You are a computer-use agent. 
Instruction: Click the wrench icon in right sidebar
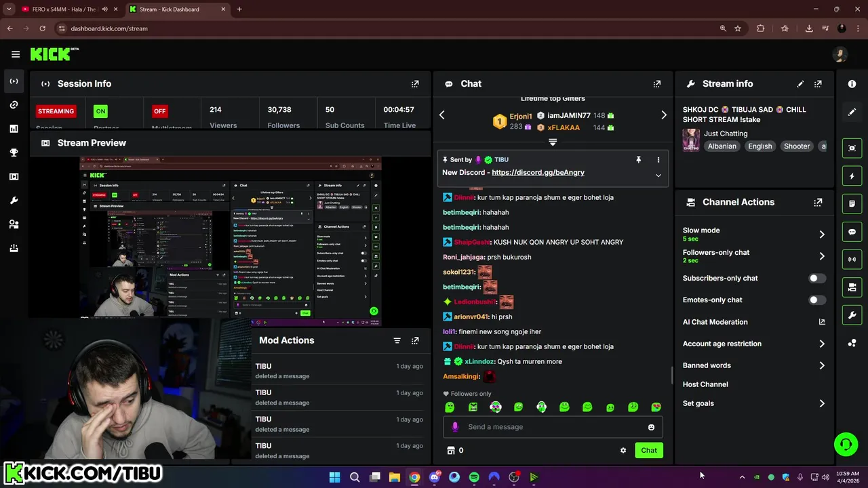pos(852,315)
